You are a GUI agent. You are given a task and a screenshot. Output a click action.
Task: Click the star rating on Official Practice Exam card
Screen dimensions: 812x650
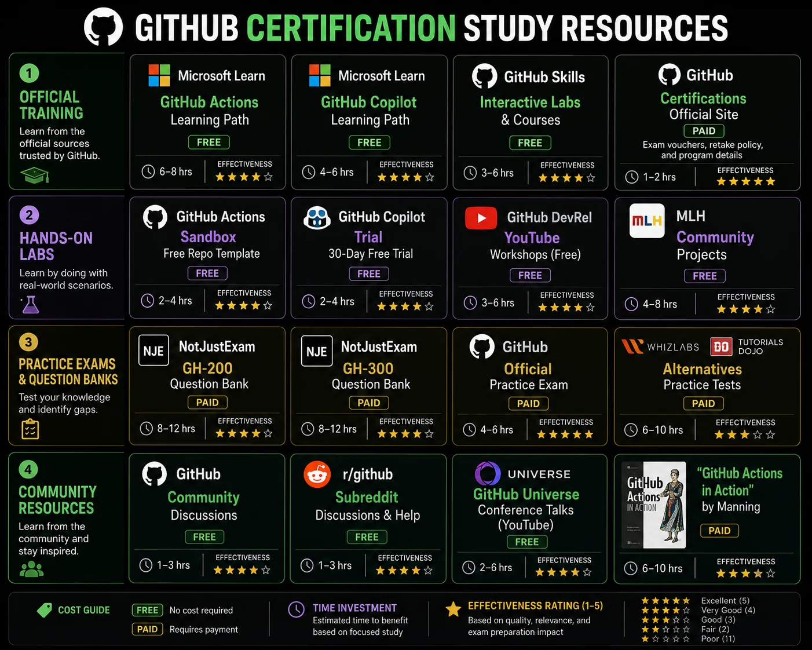[565, 434]
